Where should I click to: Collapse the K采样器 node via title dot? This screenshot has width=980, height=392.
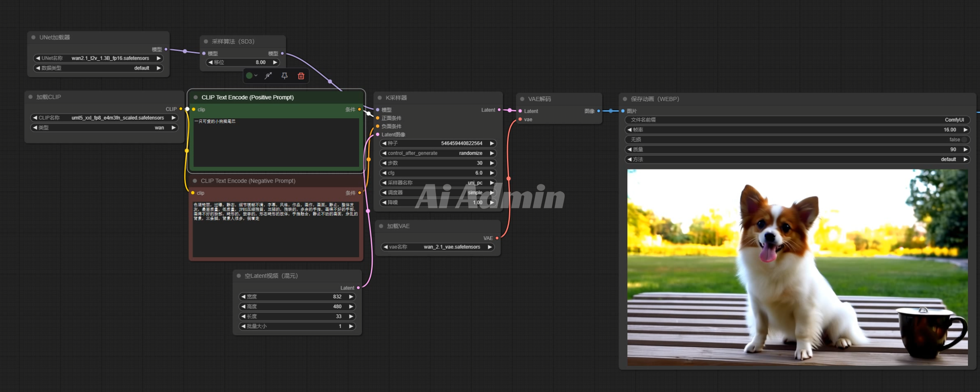[380, 98]
